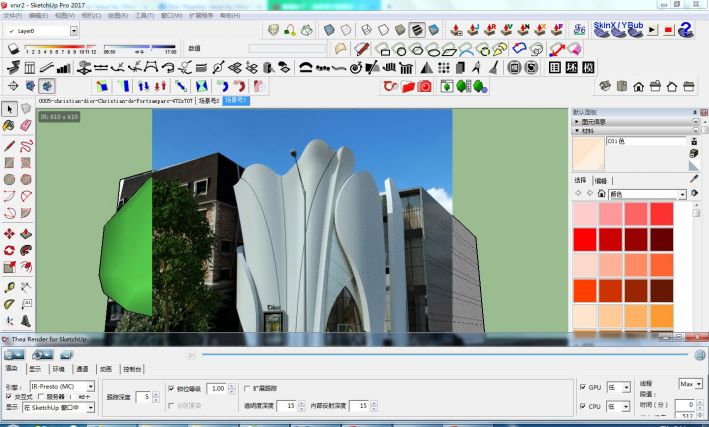Choose the pink Eraser tool
The width and height of the screenshot is (709, 427).
tap(26, 125)
